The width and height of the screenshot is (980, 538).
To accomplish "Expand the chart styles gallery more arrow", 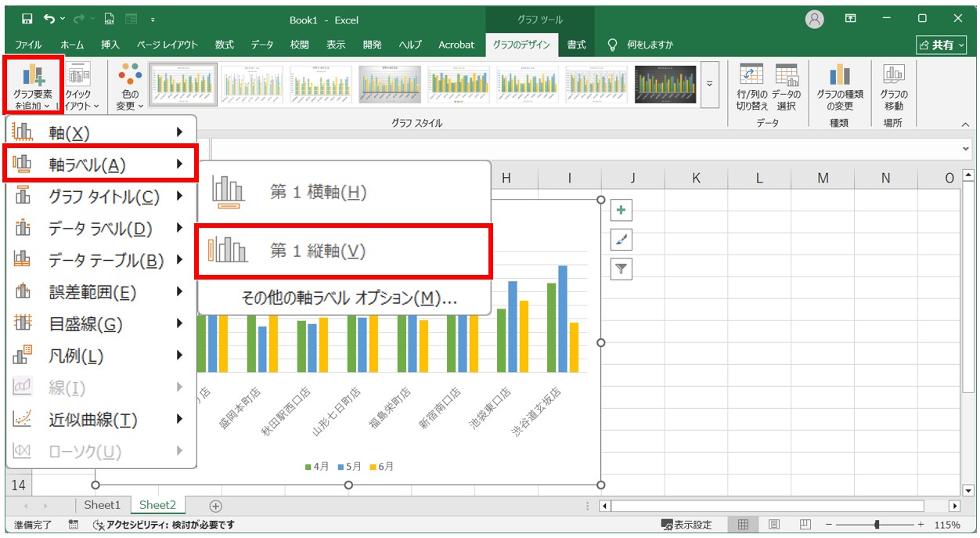I will [710, 84].
